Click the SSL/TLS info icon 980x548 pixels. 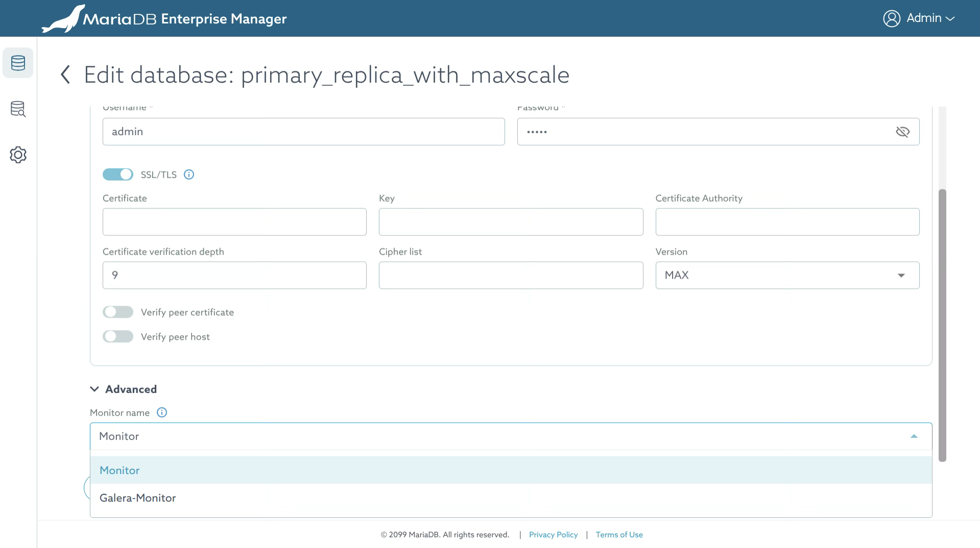click(x=189, y=175)
